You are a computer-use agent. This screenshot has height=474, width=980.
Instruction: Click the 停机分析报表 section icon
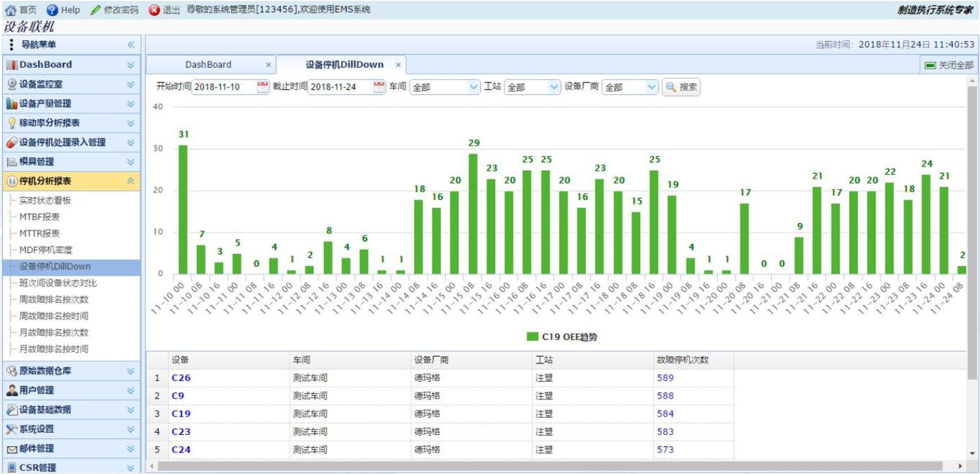[x=12, y=181]
